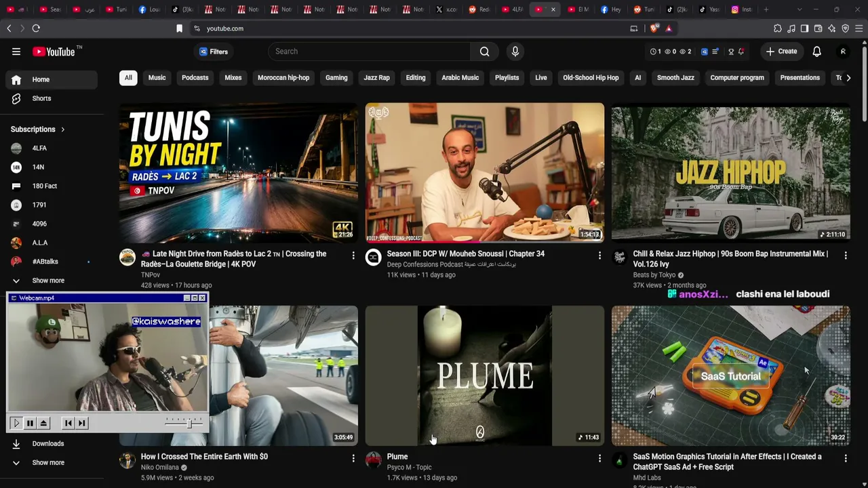Start voice search with the microphone
Screen dimensions: 868x488
click(515, 52)
